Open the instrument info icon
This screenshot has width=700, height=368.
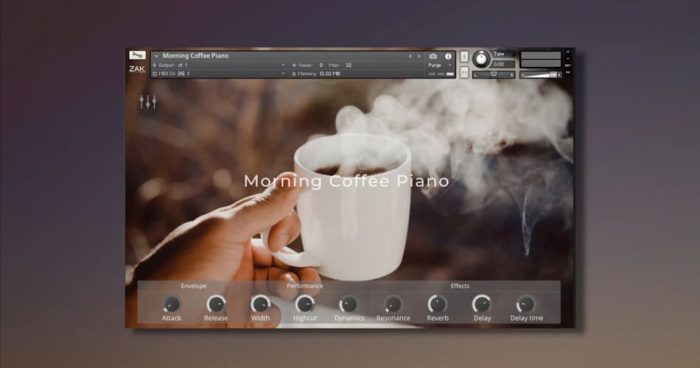coord(448,56)
